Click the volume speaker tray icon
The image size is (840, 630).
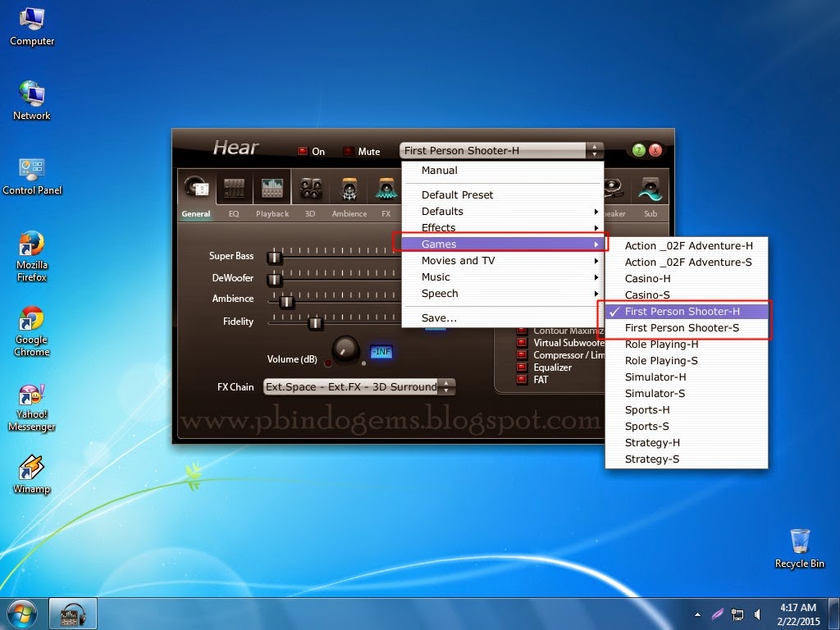coord(757,614)
